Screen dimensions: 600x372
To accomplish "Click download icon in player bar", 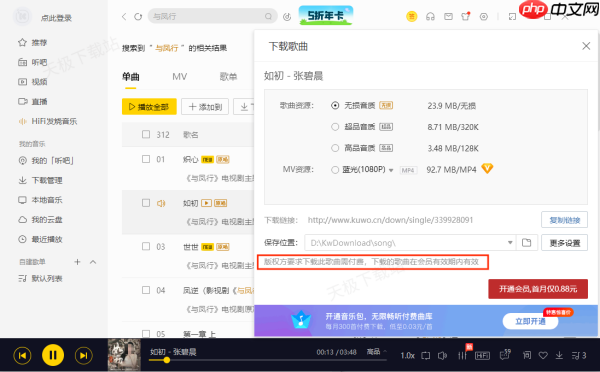I will (559, 356).
